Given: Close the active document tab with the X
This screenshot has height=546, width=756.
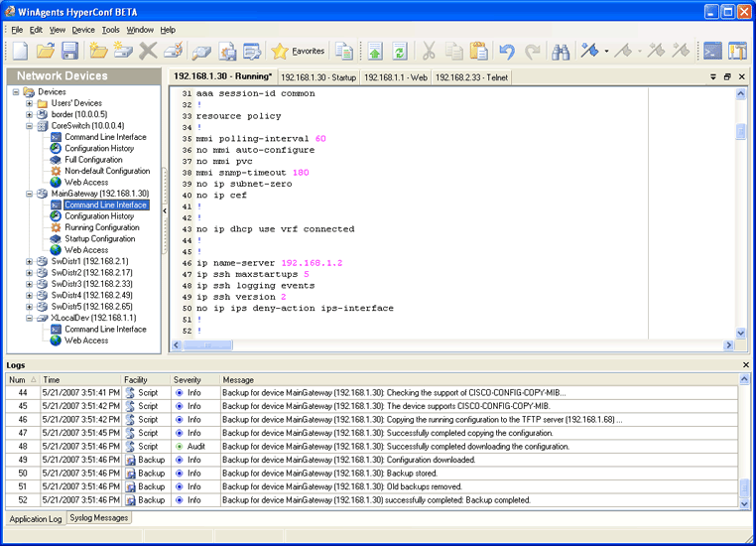Looking at the screenshot, I should tap(742, 76).
